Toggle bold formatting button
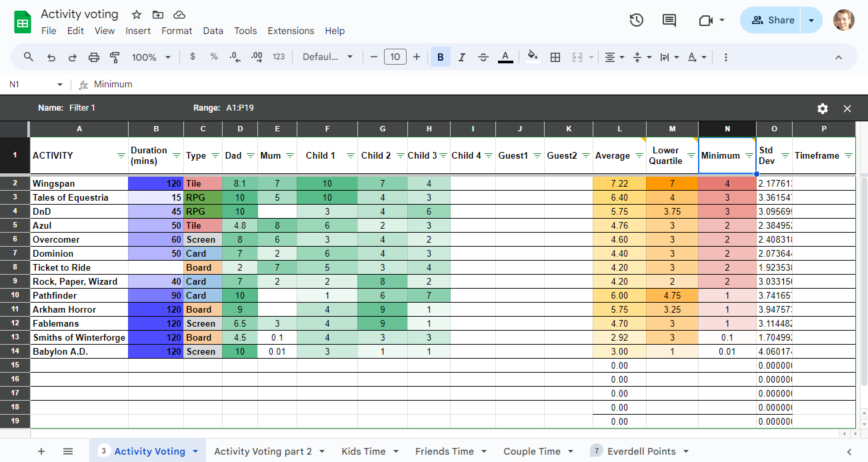Screen dimensions: 868x462 click(x=440, y=57)
